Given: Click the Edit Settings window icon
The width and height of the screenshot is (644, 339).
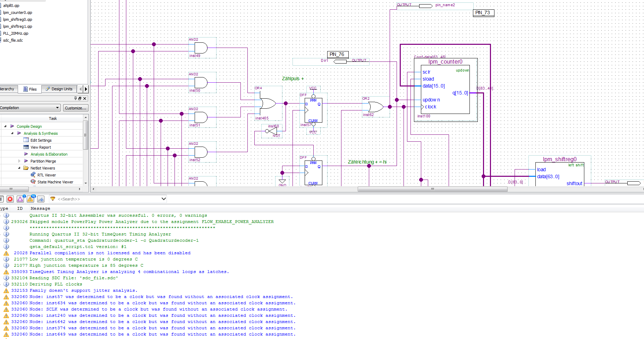Looking at the screenshot, I should pos(26,140).
